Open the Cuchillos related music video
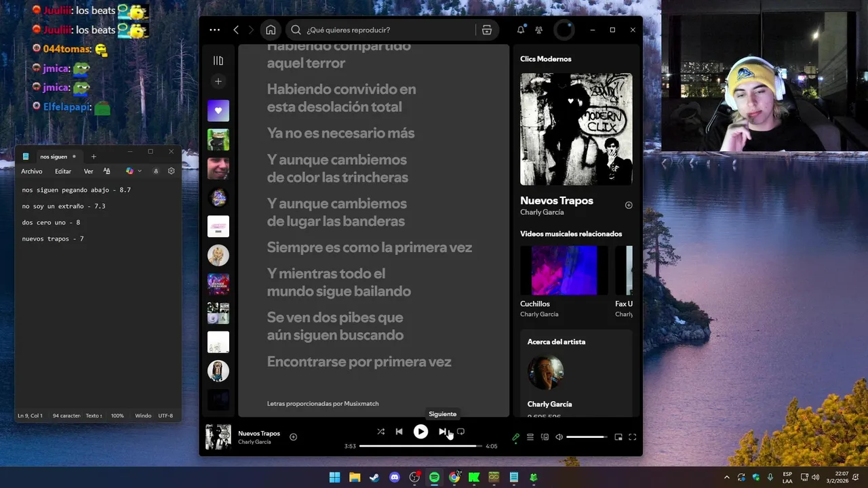Viewport: 868px width, 488px height. point(564,270)
